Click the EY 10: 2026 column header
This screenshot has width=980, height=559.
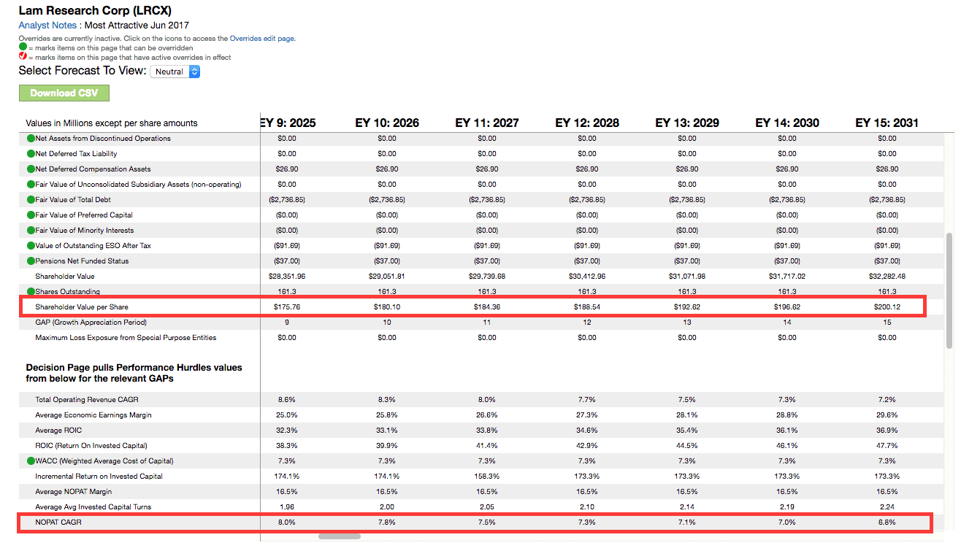point(387,123)
